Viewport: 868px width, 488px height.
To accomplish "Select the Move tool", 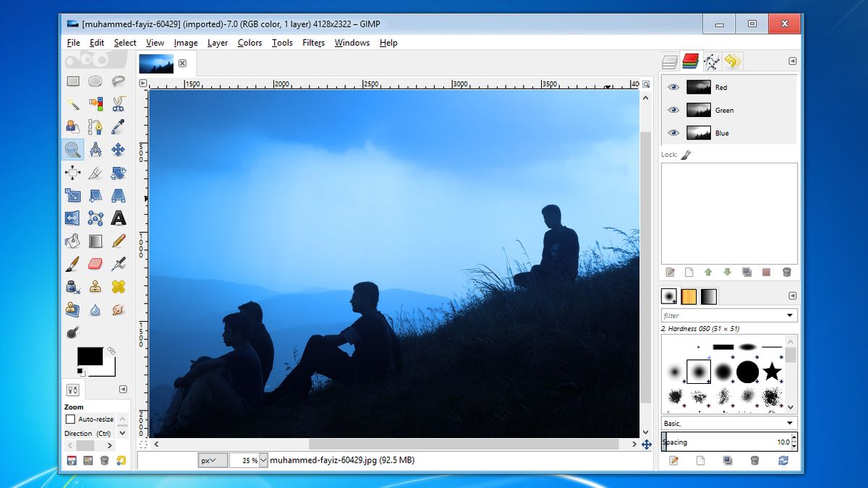I will click(119, 150).
